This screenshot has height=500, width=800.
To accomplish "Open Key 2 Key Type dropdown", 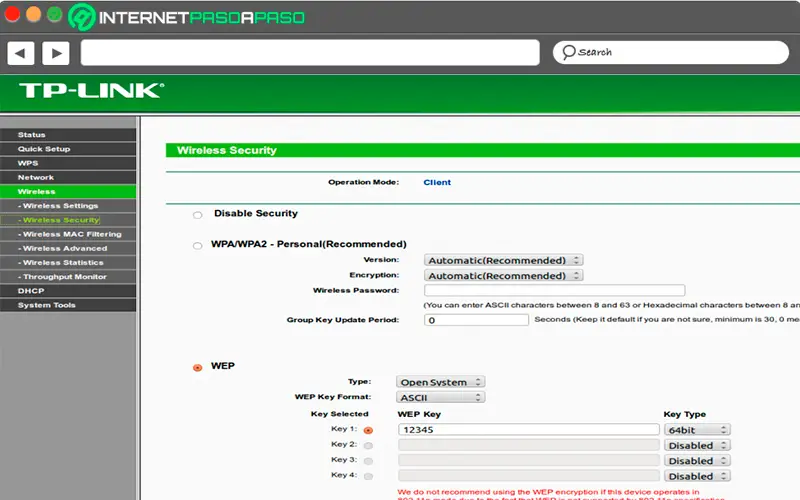I will pyautogui.click(x=697, y=445).
